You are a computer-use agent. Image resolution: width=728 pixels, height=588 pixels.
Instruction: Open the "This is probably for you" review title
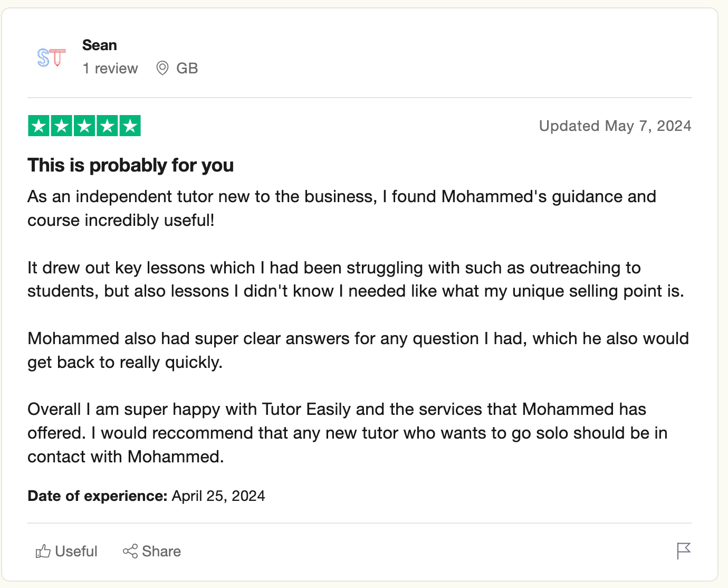(130, 165)
